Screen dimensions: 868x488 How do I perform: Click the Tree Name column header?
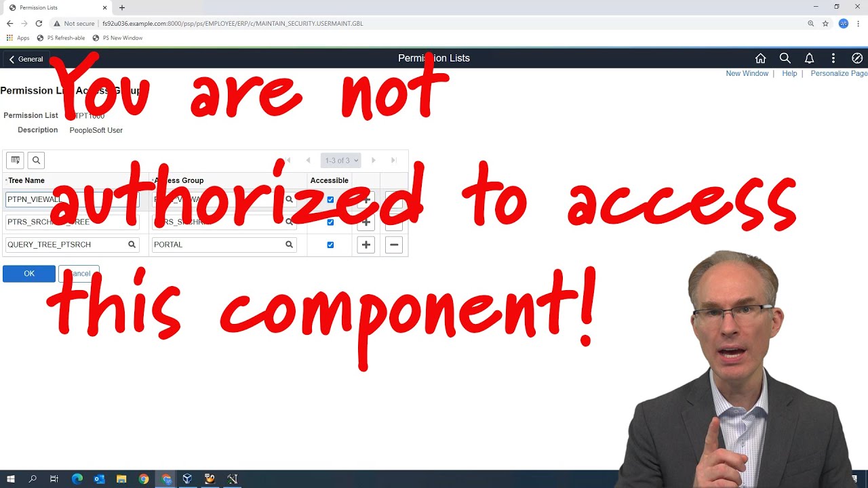[x=26, y=180]
